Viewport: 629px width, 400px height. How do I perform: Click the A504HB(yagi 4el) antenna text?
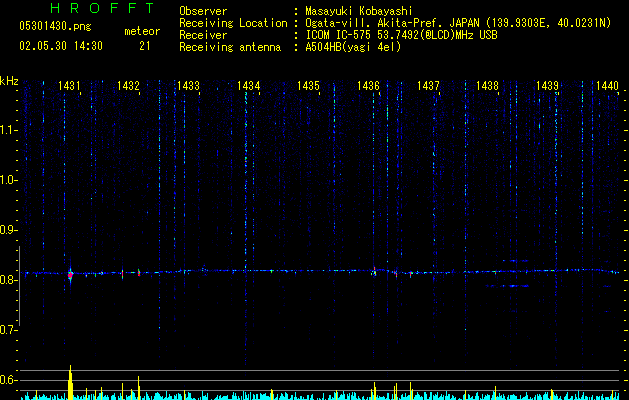coord(353,47)
